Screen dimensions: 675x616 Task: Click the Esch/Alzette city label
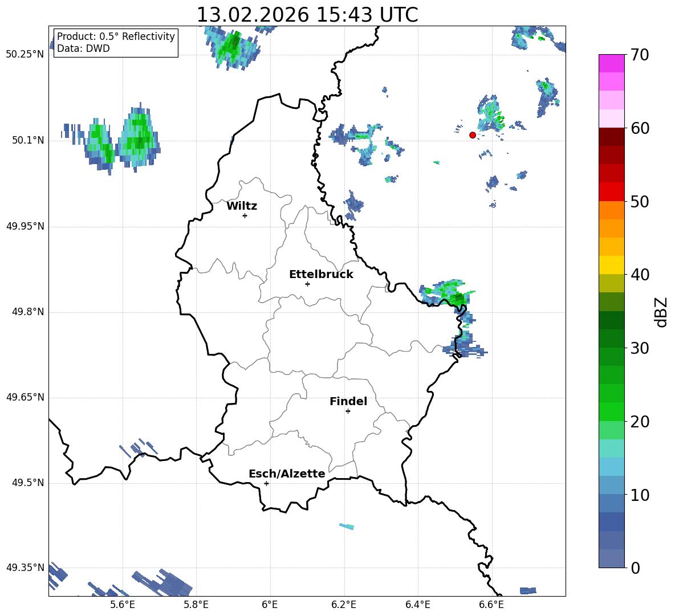(287, 474)
